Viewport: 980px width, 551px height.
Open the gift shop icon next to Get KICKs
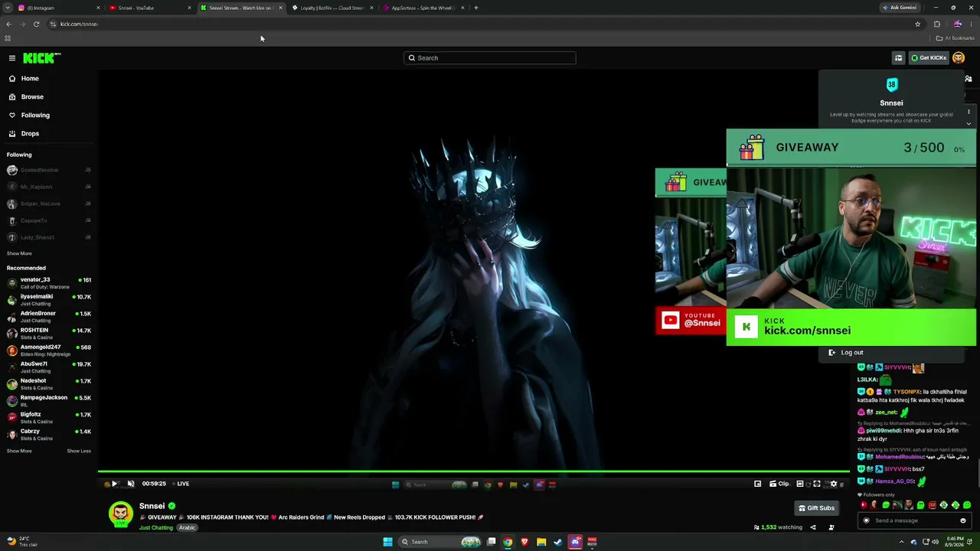click(898, 58)
